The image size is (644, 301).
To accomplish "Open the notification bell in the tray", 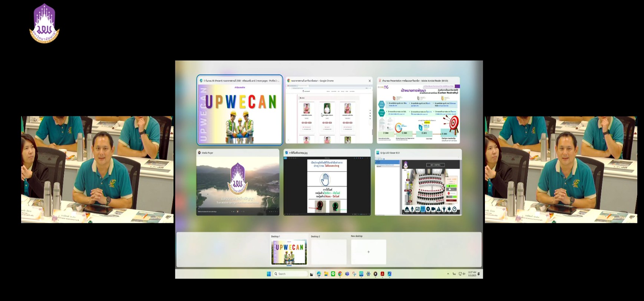I will [479, 274].
